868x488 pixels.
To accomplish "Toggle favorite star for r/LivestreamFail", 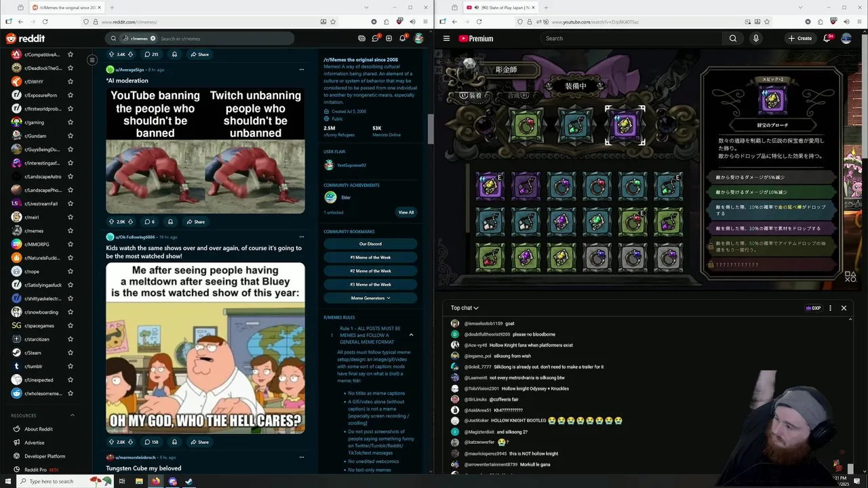I will (70, 203).
